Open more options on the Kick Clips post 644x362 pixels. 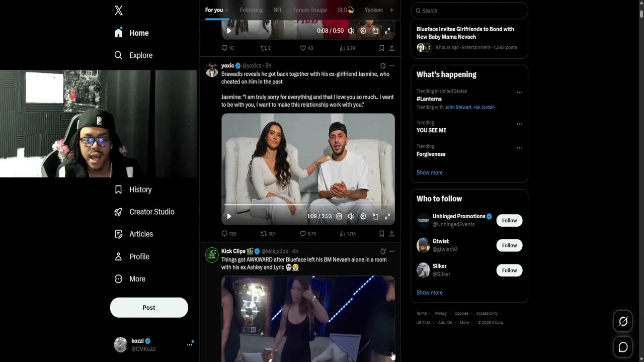click(x=392, y=251)
